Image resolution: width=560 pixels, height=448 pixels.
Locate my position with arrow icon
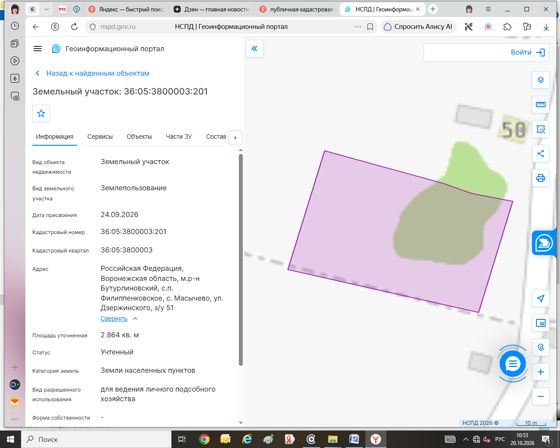[x=540, y=298]
